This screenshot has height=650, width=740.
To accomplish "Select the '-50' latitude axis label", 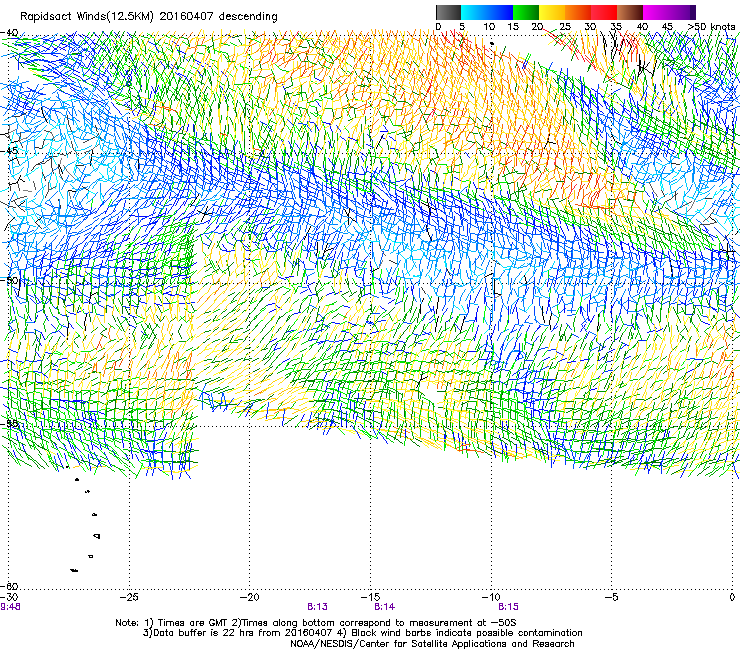I will 9,280.
